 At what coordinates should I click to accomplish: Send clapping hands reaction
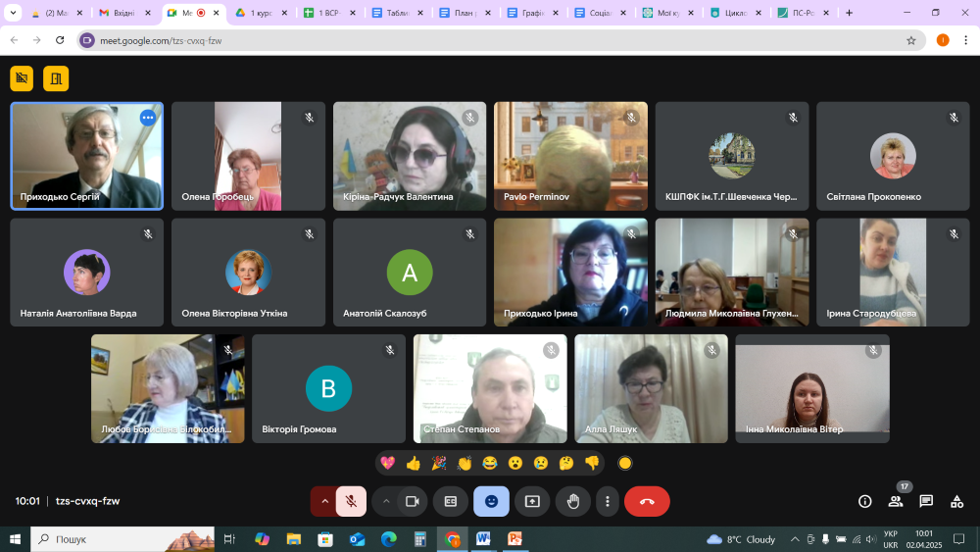465,463
